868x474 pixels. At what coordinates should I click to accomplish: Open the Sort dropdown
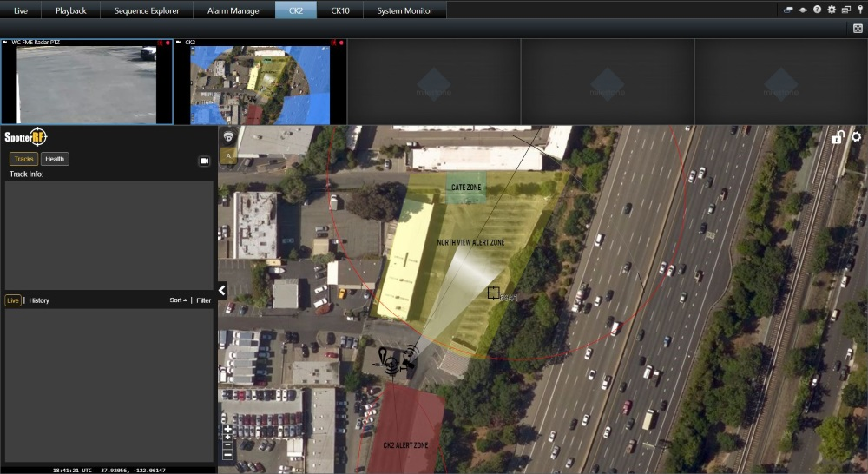(178, 300)
